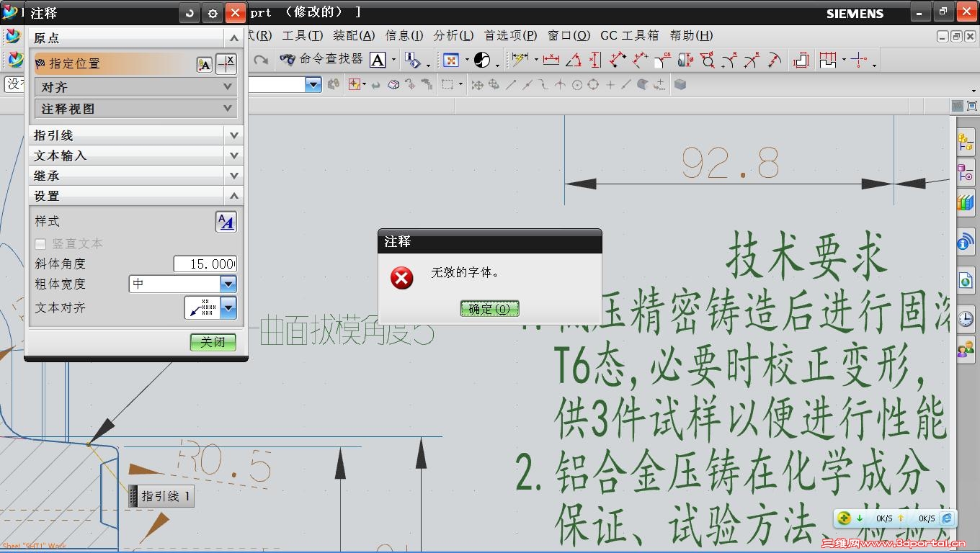
Task: Click the R0.5 radius dimension text
Action: tap(225, 460)
